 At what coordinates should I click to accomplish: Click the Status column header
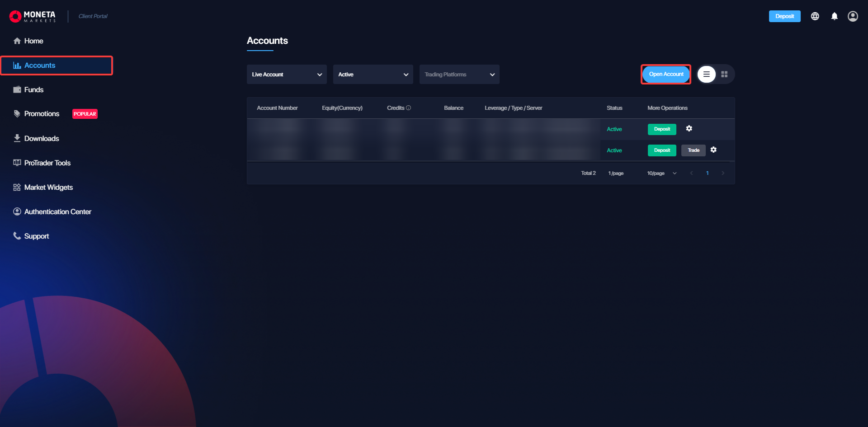coord(614,108)
